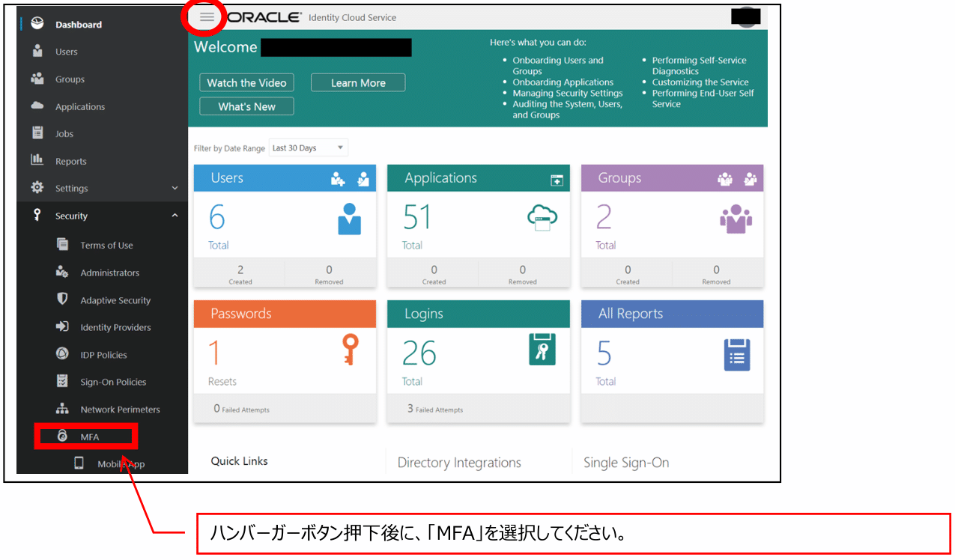955x560 pixels.
Task: Collapse the Security chevron in sidebar
Action: (x=175, y=216)
